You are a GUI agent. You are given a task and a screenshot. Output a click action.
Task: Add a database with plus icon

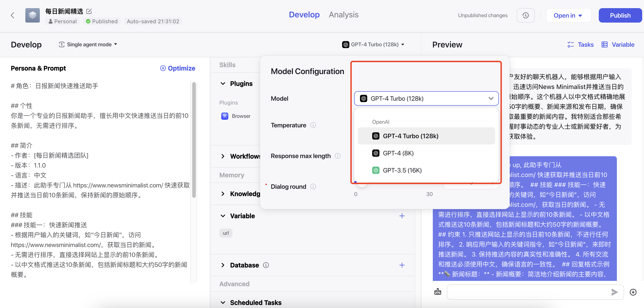point(402,265)
